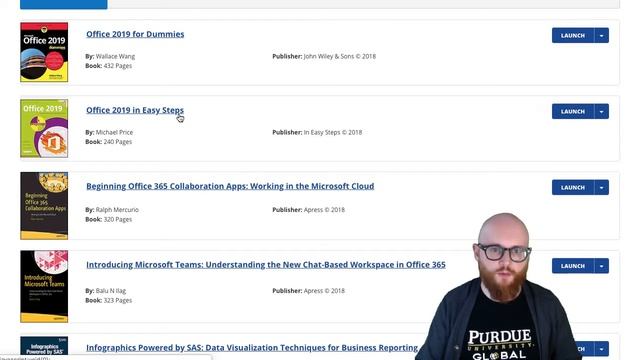
Task: Click author name Ralph Mercurio
Action: coord(117,210)
